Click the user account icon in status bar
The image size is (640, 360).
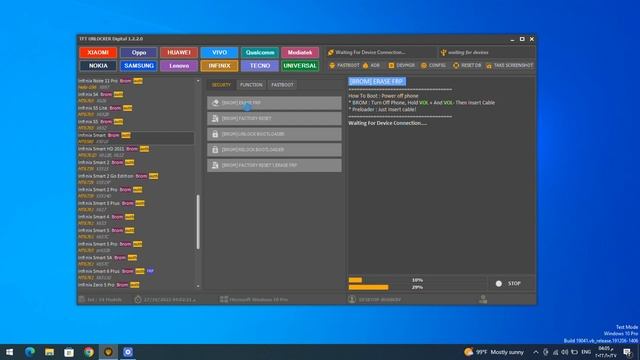352,300
